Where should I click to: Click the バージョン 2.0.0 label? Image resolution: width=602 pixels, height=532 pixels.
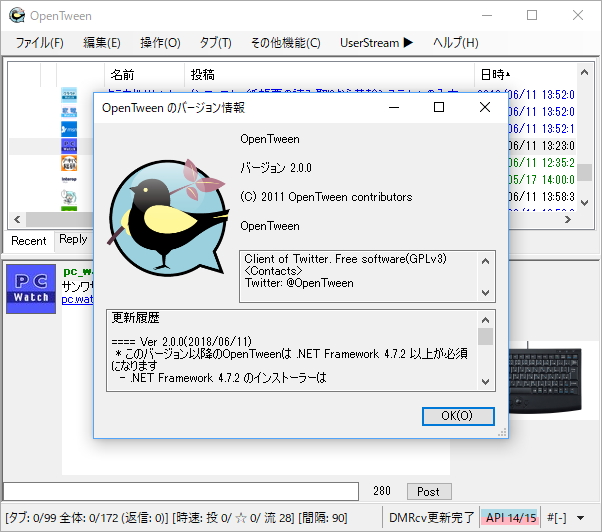click(276, 168)
